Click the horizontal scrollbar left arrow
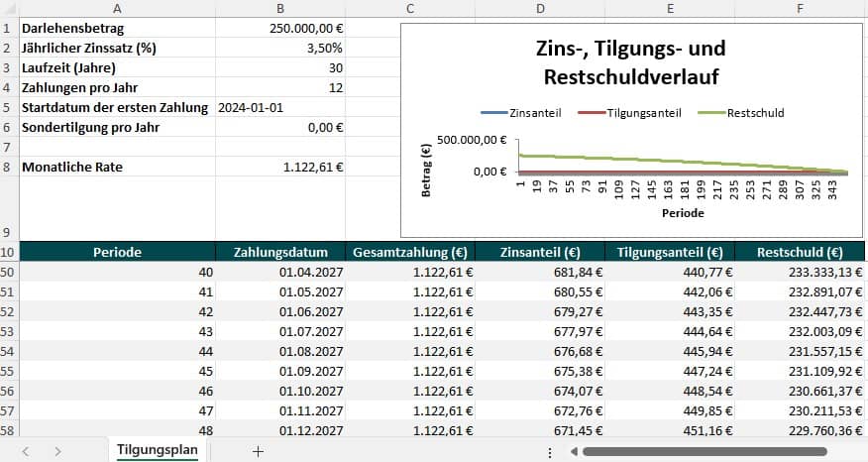 click(x=574, y=451)
